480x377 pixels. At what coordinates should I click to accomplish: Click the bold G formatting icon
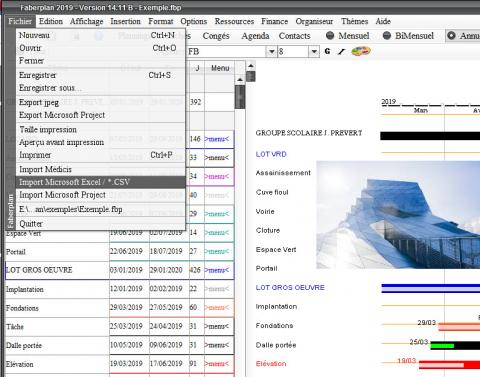coord(327,51)
